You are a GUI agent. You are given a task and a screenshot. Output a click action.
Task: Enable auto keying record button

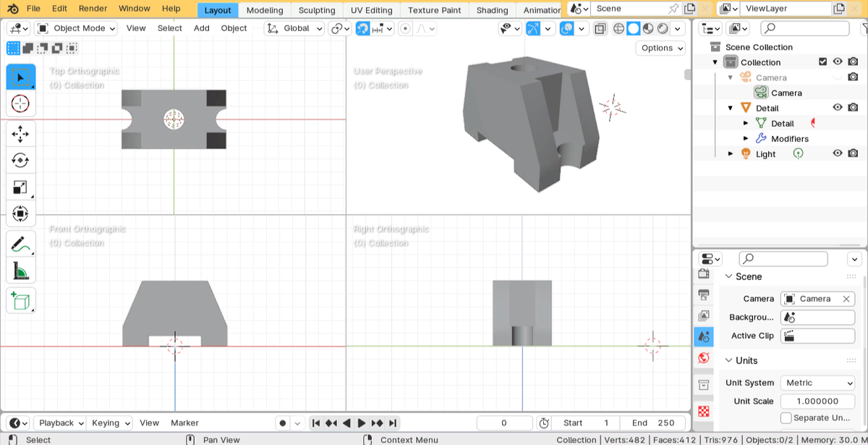click(283, 423)
